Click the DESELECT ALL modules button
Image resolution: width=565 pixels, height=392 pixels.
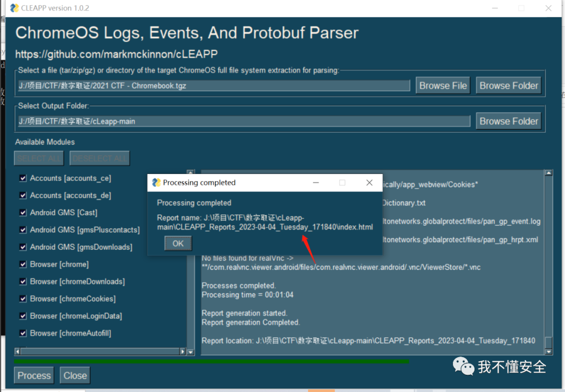tap(99, 158)
